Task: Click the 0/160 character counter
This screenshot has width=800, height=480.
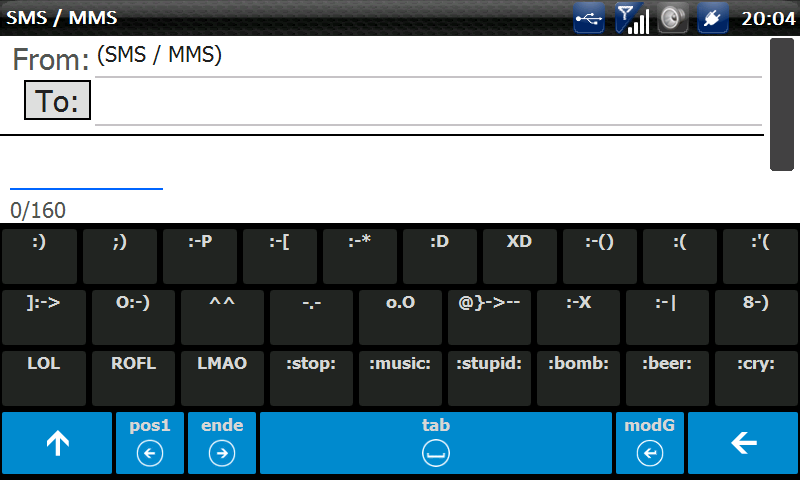Action: pyautogui.click(x=38, y=210)
